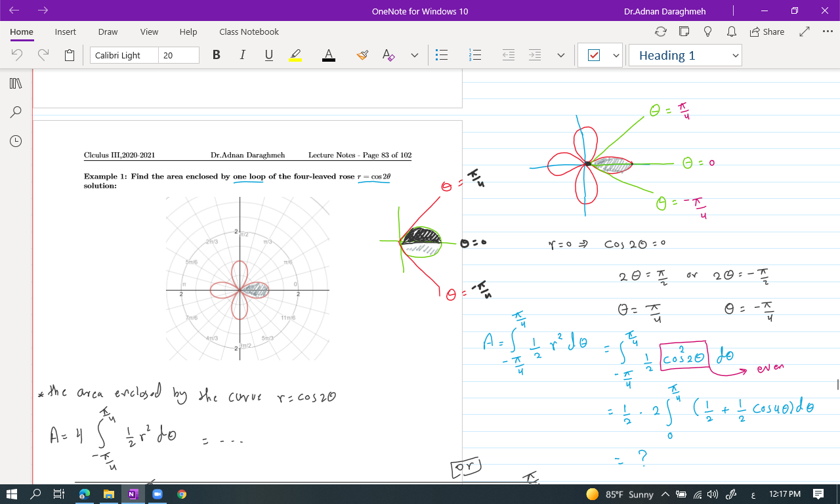
Task: Undo the last action
Action: coord(17,55)
